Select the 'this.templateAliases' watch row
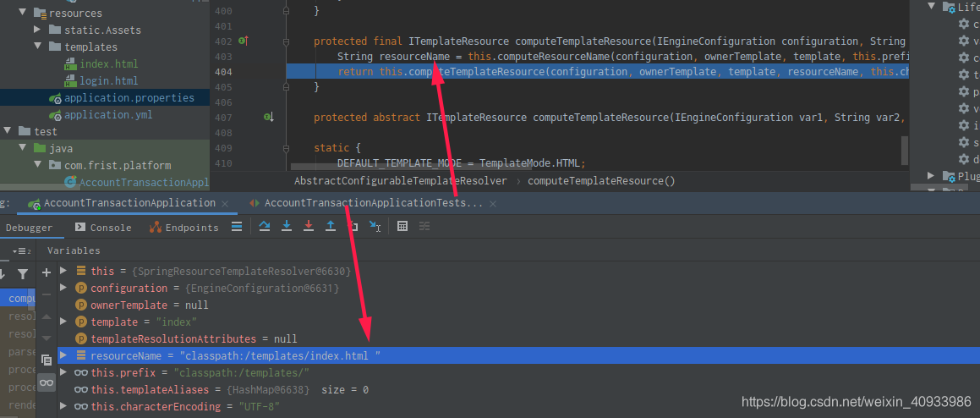Viewport: 980px width, 418px height. (519, 389)
